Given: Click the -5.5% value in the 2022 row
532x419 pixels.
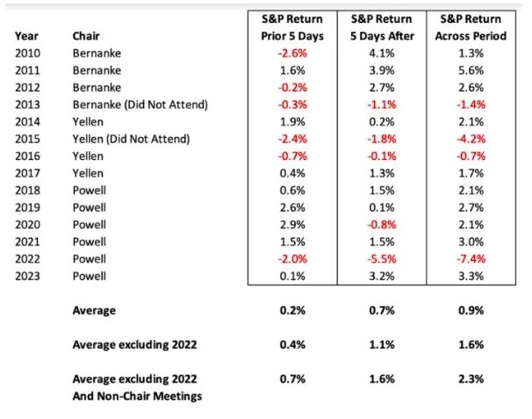Looking at the screenshot, I should (x=382, y=259).
